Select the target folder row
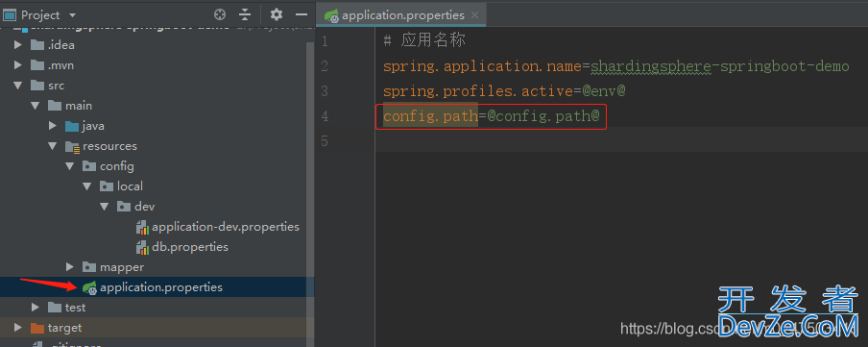This screenshot has width=868, height=347. click(157, 328)
